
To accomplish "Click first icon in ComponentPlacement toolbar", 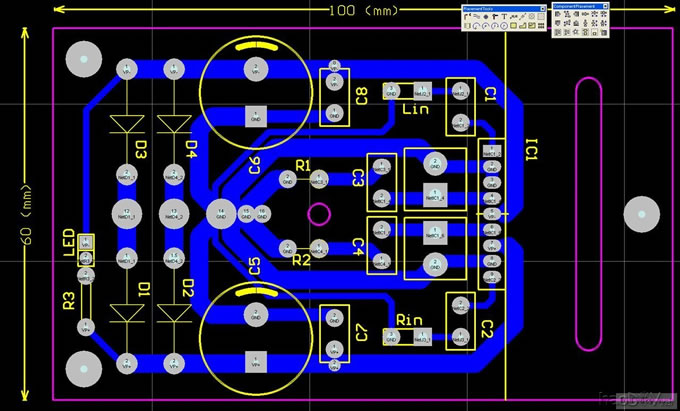I will coord(558,14).
